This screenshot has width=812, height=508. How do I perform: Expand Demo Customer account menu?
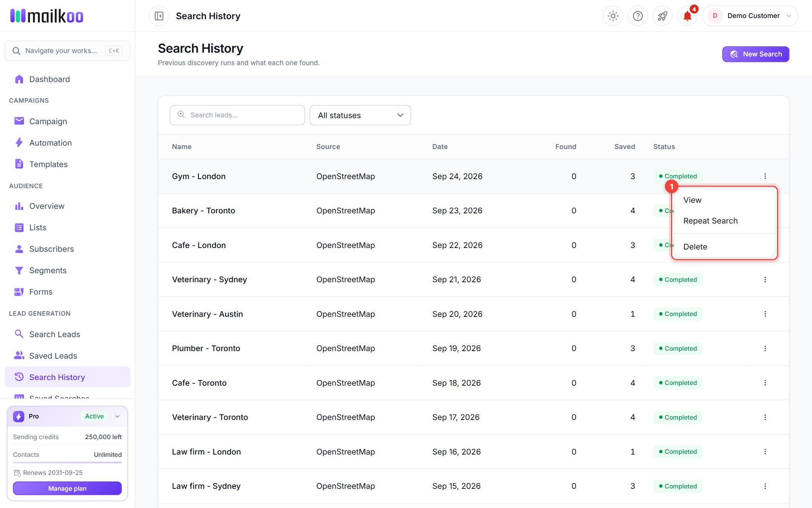[x=750, y=16]
